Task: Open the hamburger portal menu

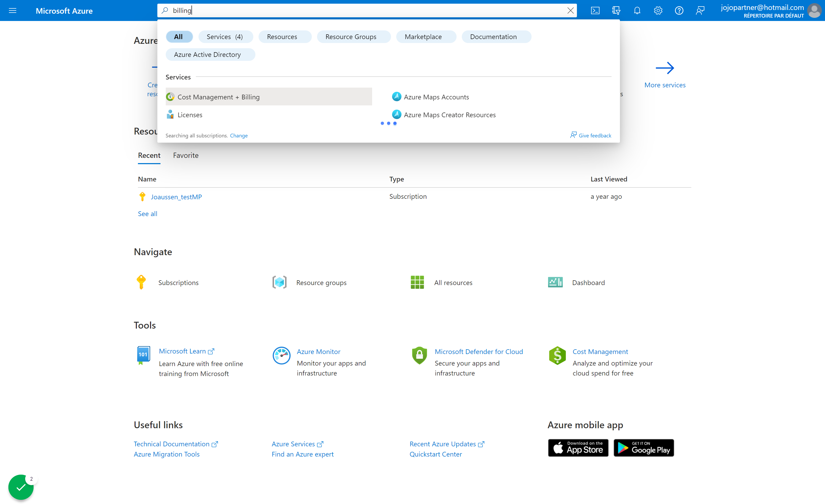Action: tap(12, 10)
